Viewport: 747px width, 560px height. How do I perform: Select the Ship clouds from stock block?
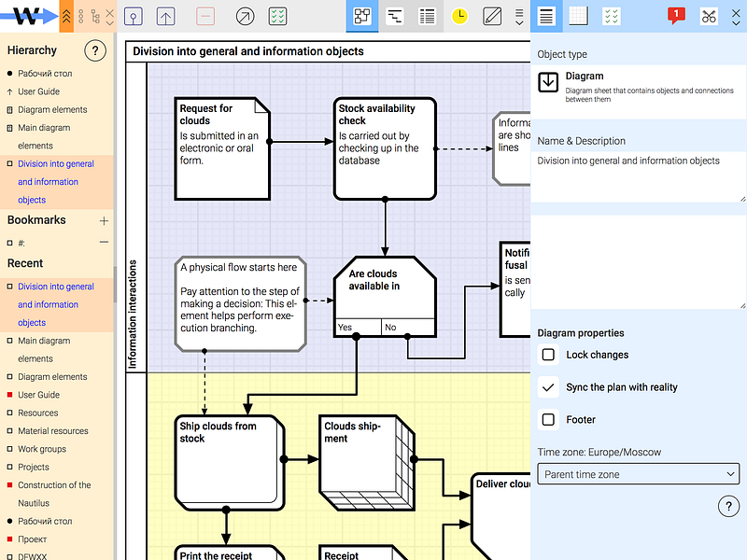coord(230,463)
